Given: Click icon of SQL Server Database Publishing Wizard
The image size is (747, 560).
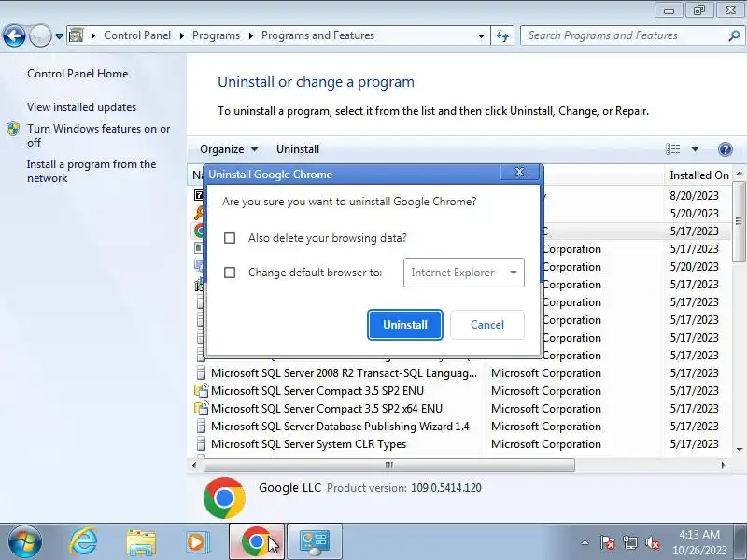Looking at the screenshot, I should click(x=201, y=427).
